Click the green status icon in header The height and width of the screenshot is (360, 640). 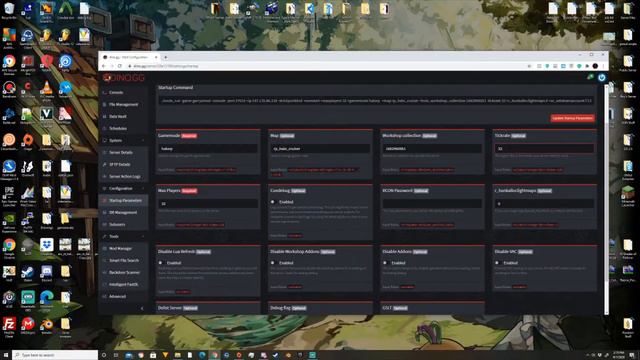pos(590,77)
